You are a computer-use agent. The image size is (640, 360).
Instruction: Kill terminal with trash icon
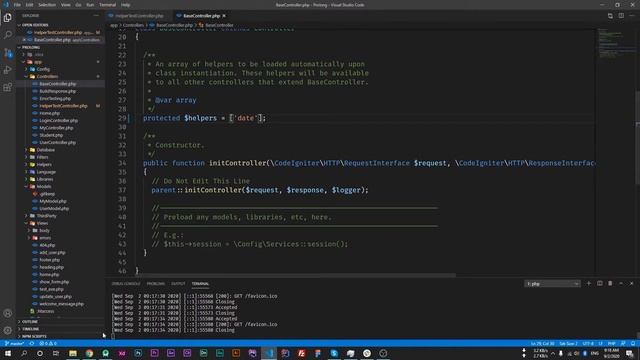point(610,283)
